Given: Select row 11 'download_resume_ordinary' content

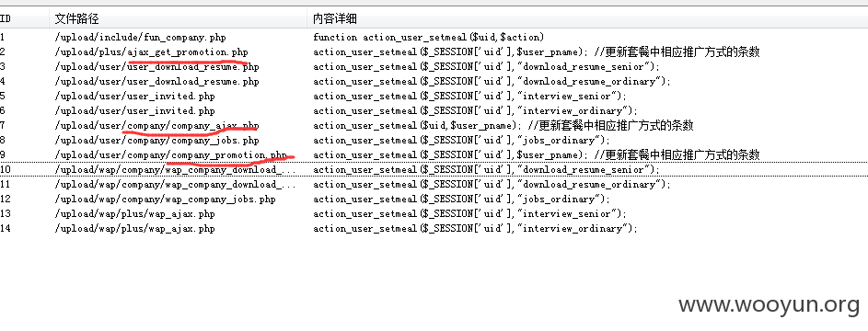Looking at the screenshot, I should point(492,185).
